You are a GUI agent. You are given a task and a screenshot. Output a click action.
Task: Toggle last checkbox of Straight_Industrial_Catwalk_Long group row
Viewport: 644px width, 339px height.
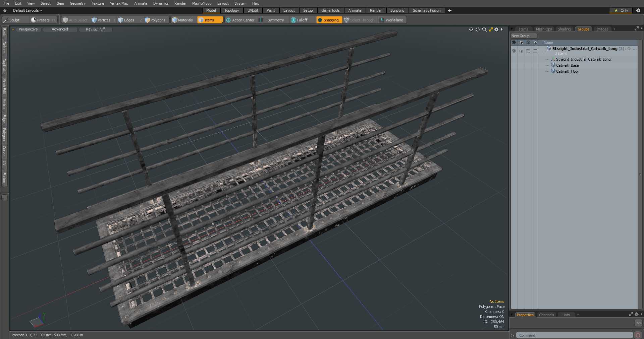[x=535, y=51]
